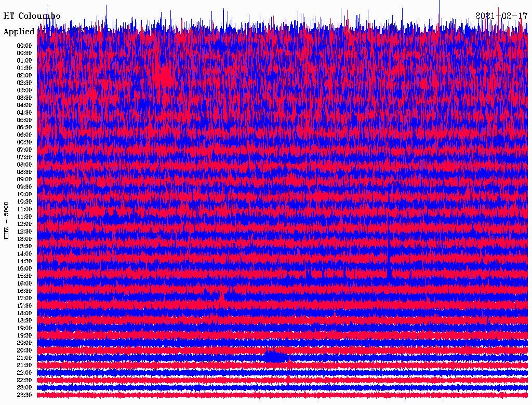Click the date label 2021-02-17
The image size is (532, 405).
501,16
